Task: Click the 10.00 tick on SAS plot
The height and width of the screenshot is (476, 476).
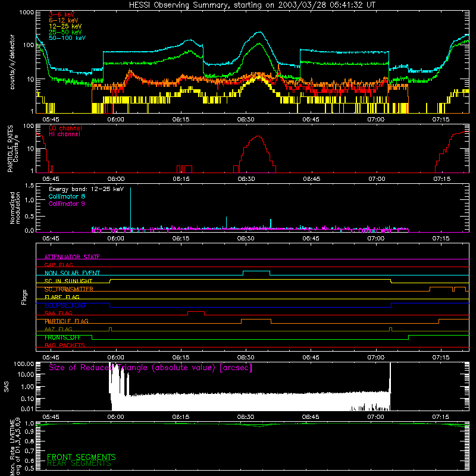Action: click(26, 375)
